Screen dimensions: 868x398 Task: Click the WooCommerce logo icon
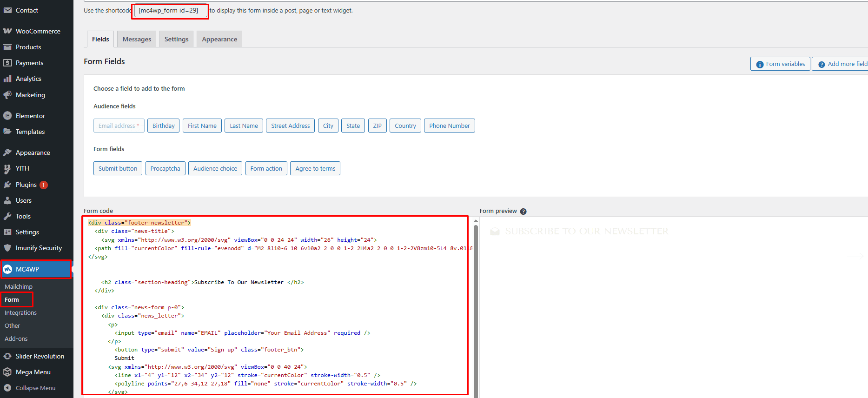7,31
